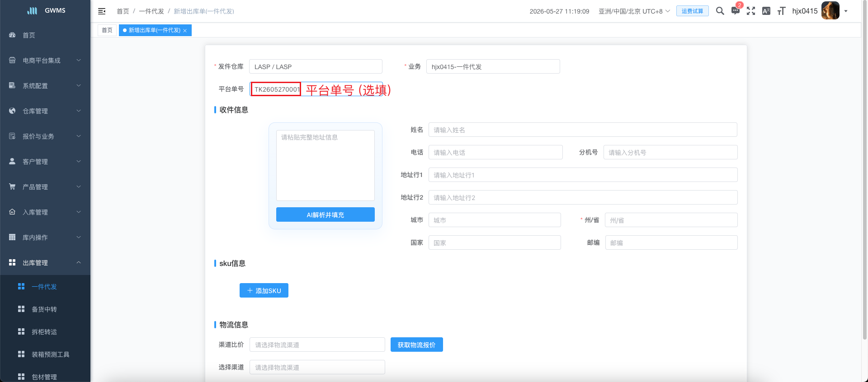Expand 入库管理 menu chevron

79,212
